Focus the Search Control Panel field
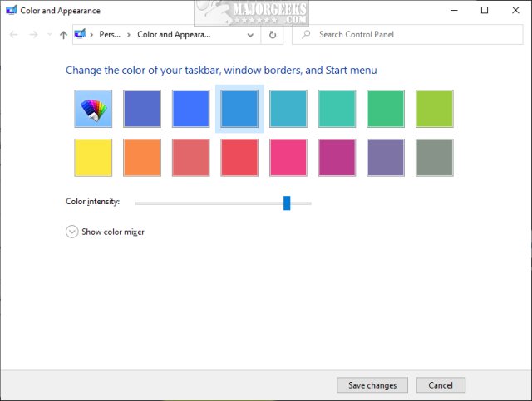Image resolution: width=532 pixels, height=401 pixels. [x=407, y=34]
